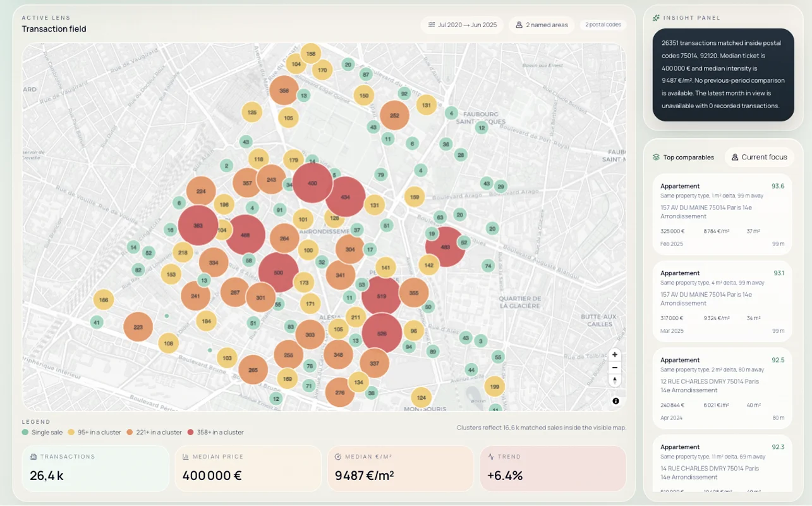Viewport: 812px width, 506px height.
Task: Toggle the Single sale legend marker
Action: pos(25,431)
